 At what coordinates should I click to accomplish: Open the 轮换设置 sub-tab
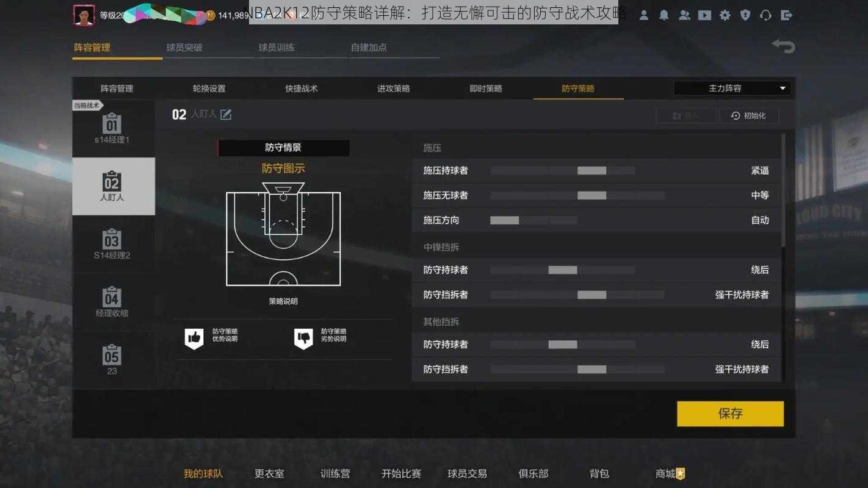(209, 88)
